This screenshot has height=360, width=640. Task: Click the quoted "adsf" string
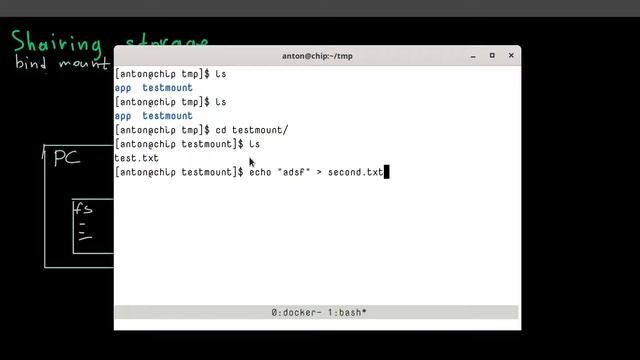click(x=294, y=172)
